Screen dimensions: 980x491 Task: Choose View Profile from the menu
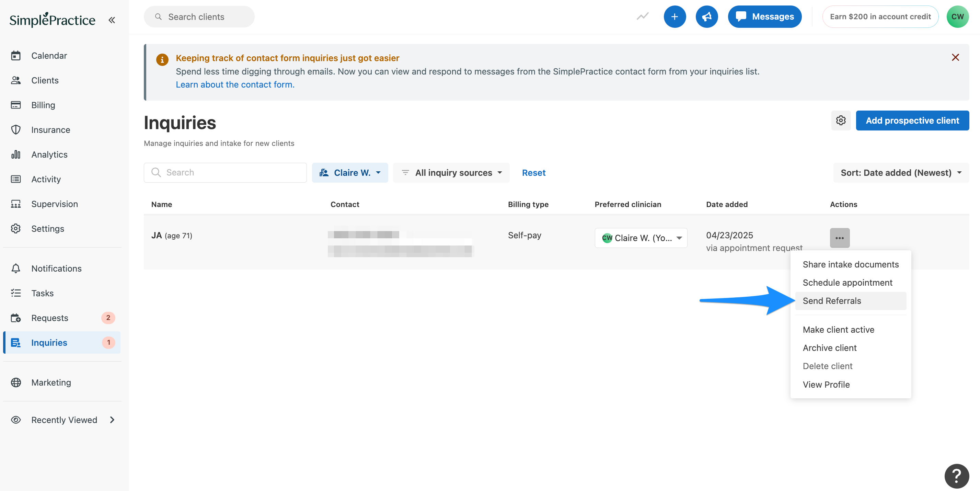tap(850, 385)
